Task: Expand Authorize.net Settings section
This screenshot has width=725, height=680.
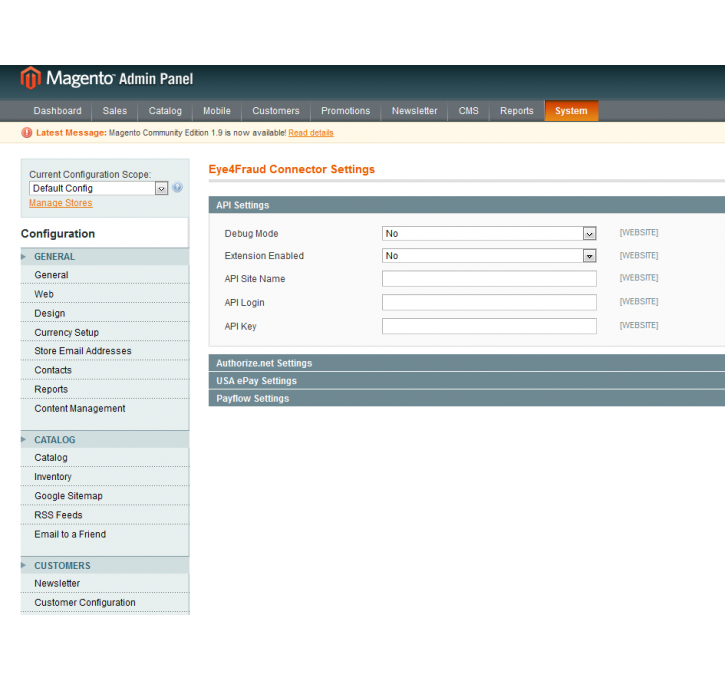Action: pyautogui.click(x=467, y=363)
